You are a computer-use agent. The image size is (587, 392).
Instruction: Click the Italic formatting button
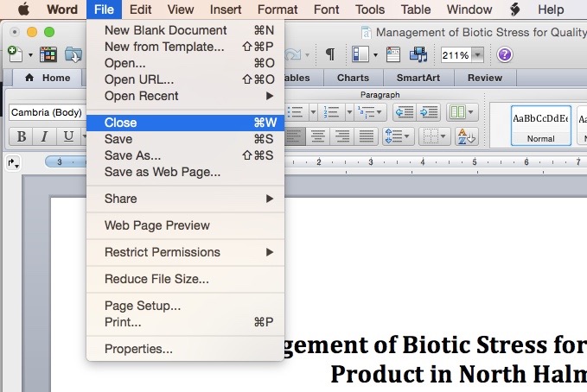pyautogui.click(x=43, y=136)
